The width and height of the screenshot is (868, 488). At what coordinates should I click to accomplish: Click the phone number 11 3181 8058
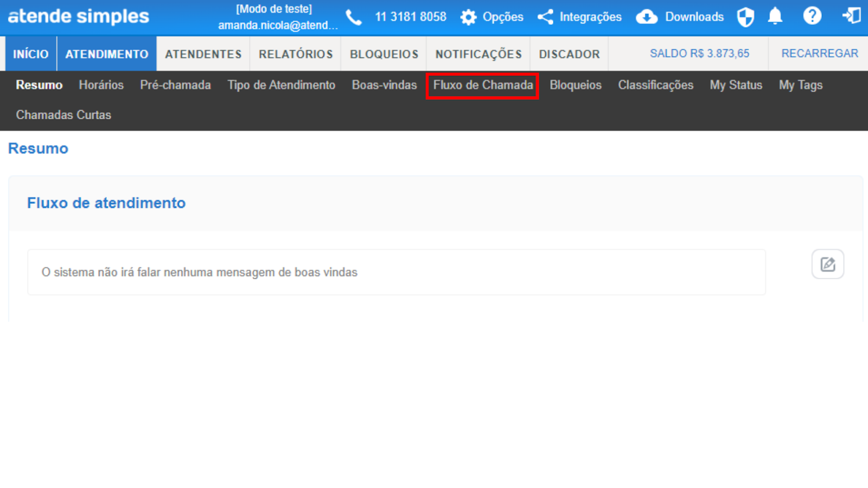click(411, 17)
